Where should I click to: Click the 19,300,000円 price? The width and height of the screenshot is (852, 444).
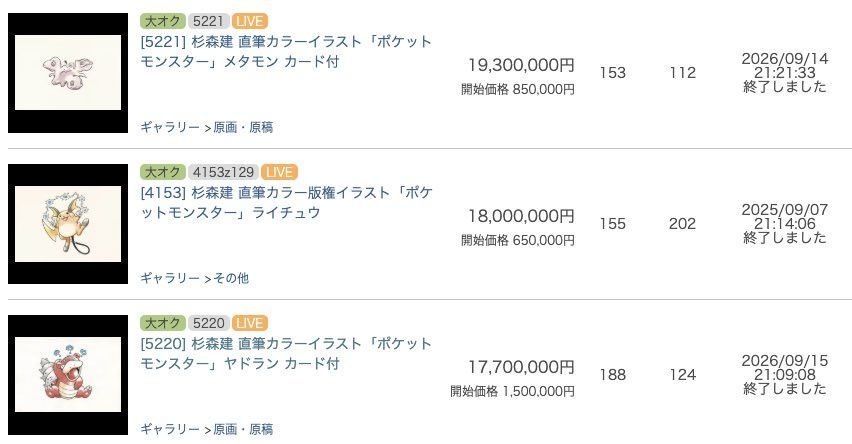coord(521,65)
